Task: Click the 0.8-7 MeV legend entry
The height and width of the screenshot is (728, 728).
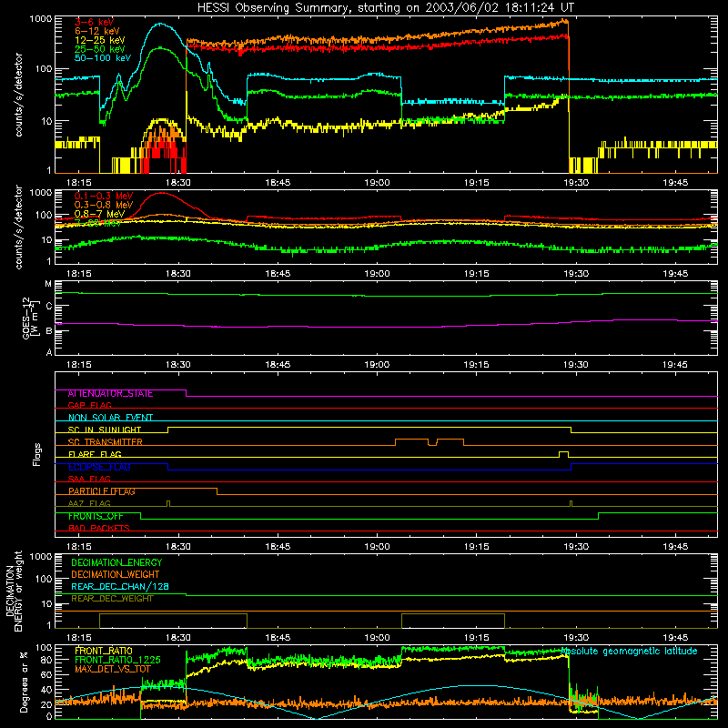Action: point(100,214)
